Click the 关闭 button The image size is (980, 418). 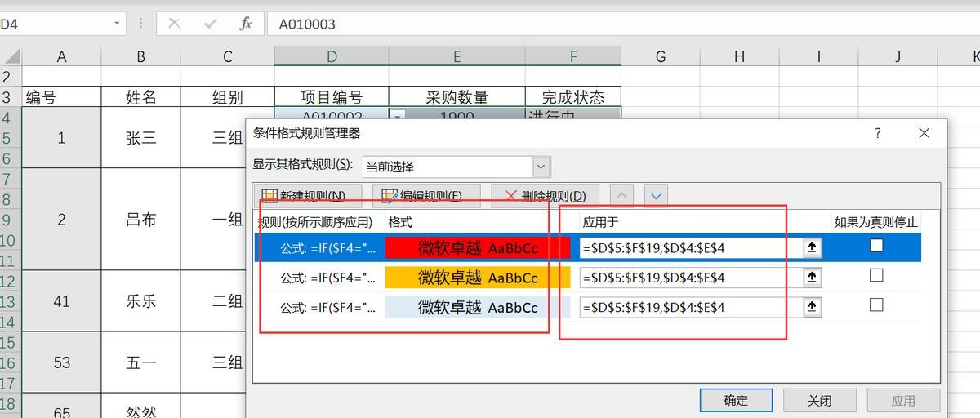point(820,400)
